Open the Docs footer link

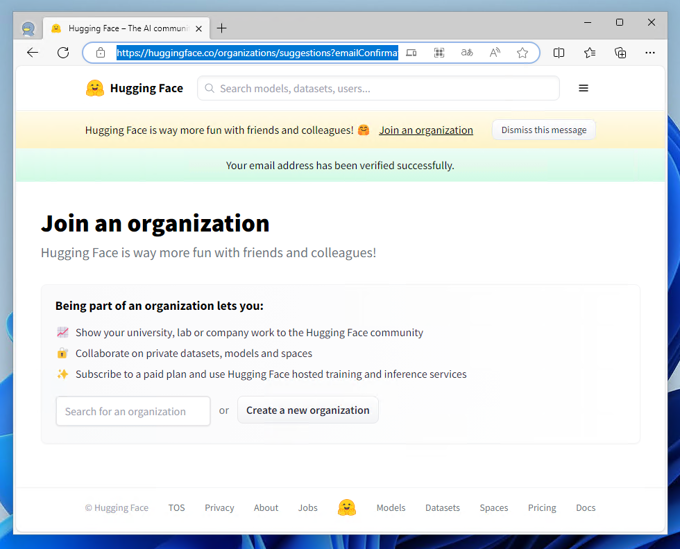point(585,507)
